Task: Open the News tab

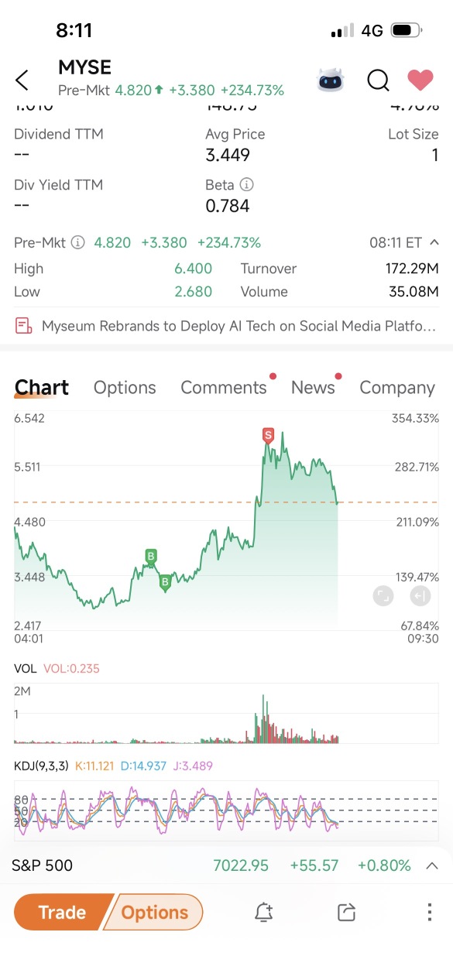Action: (313, 387)
